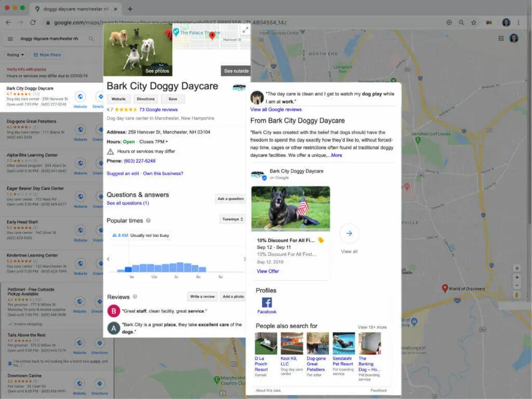Expand the More filters options
Screen dimensions: 532x399
47,55
